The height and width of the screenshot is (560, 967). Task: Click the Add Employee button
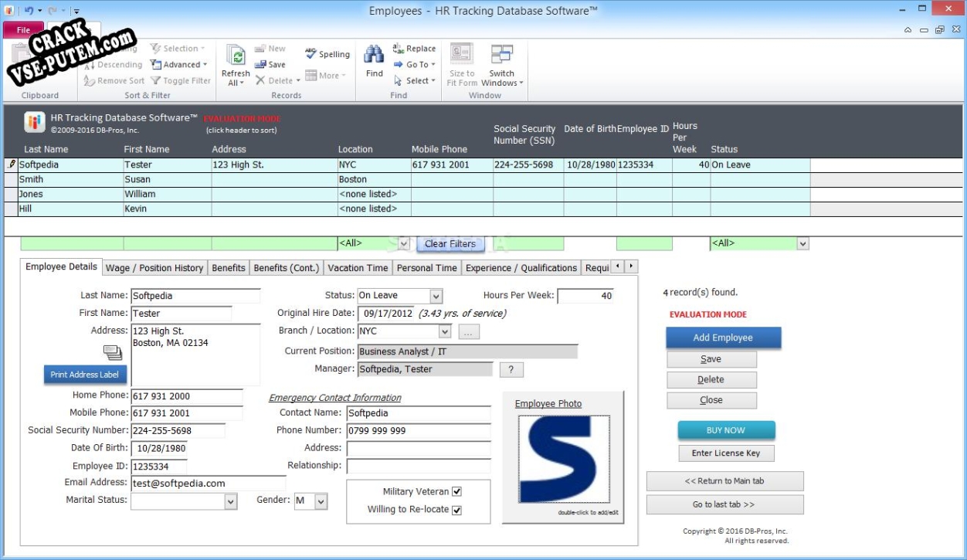[x=723, y=338]
